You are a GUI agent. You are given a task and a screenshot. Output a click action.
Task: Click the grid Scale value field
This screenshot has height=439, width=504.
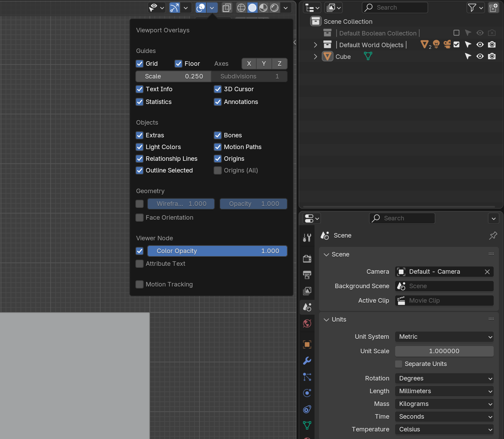(173, 76)
